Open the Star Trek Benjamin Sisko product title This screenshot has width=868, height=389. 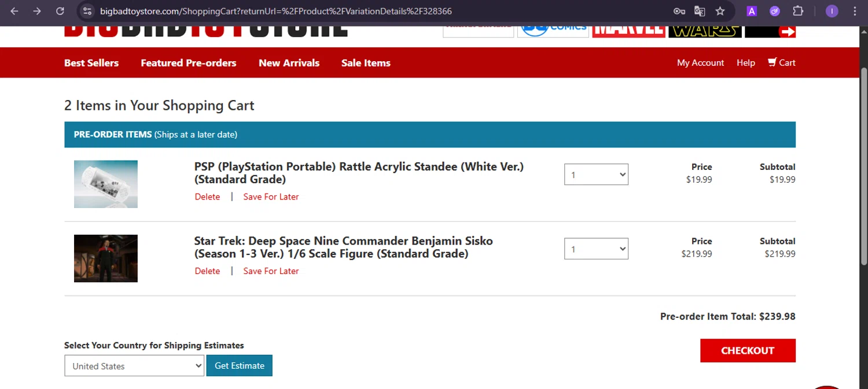pyautogui.click(x=344, y=247)
